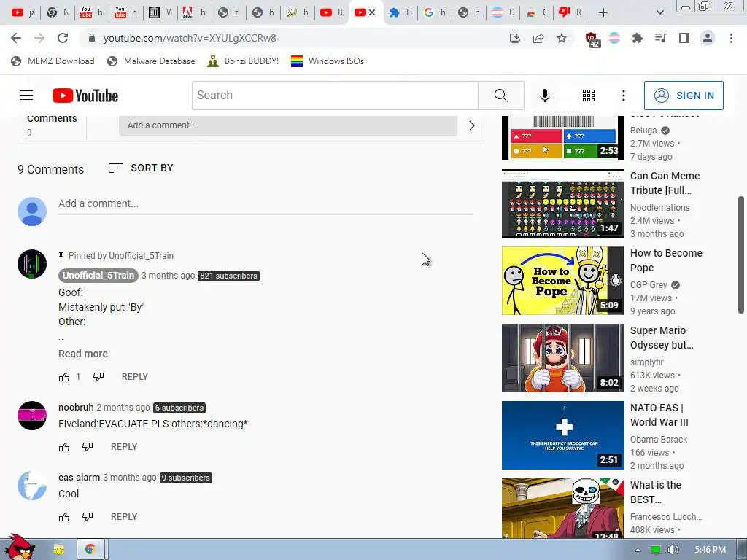The image size is (747, 560).
Task: Click the address bar URL
Action: click(x=190, y=38)
